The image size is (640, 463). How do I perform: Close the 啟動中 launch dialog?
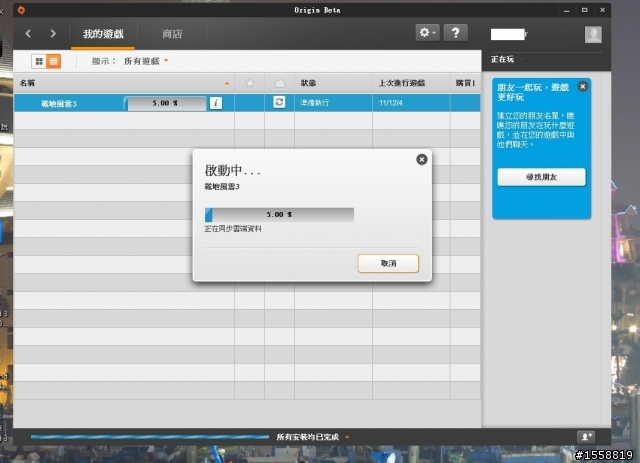click(422, 159)
